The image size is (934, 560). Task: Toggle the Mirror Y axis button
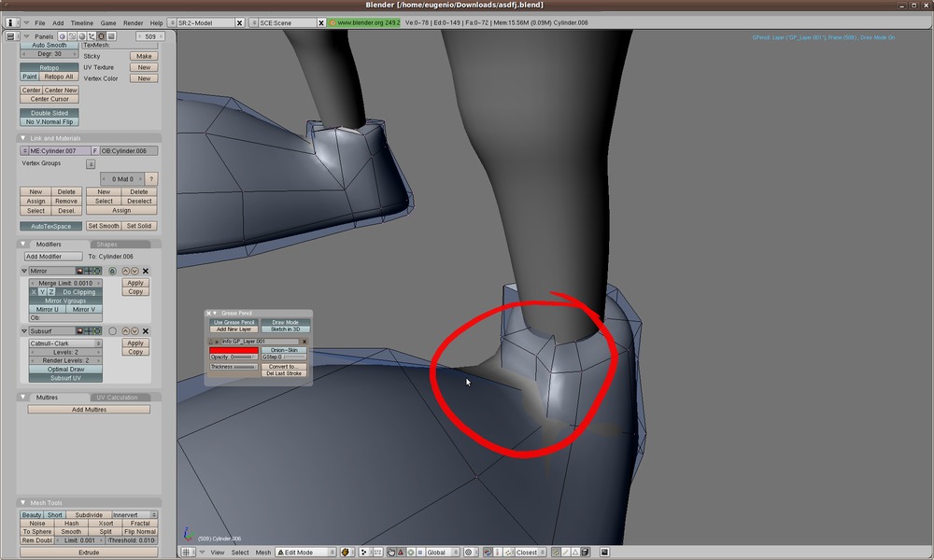click(x=42, y=292)
